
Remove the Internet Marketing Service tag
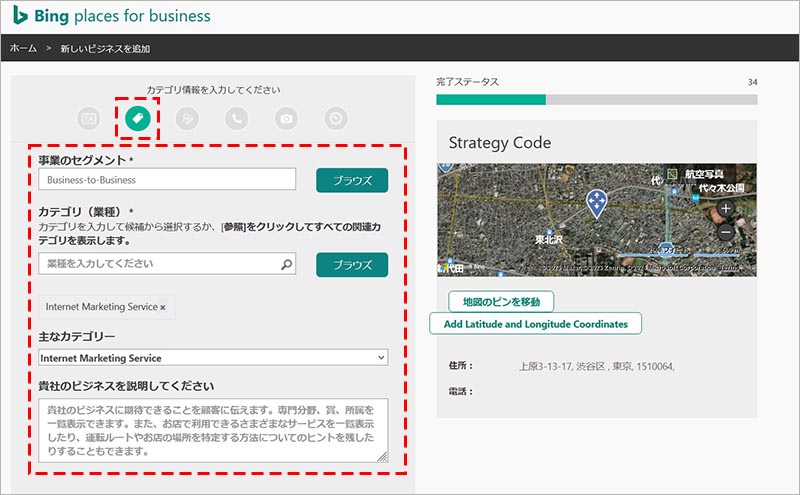point(163,307)
